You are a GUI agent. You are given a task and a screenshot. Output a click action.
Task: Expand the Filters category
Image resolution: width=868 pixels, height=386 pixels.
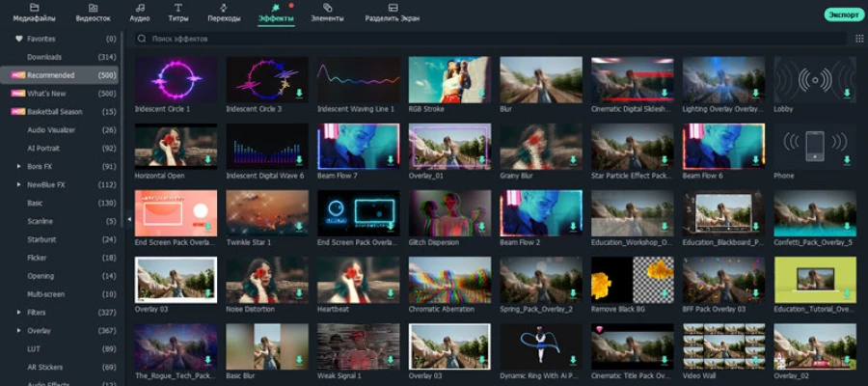point(18,313)
